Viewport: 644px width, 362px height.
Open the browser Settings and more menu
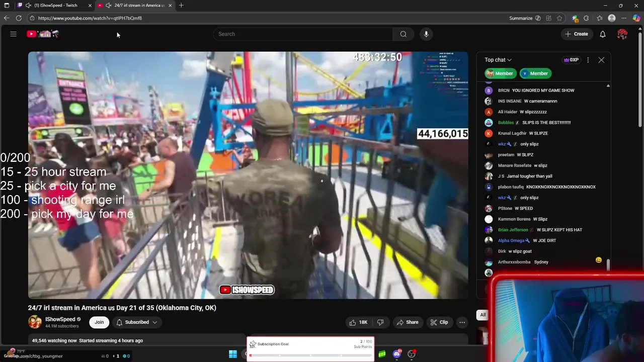pos(624,18)
